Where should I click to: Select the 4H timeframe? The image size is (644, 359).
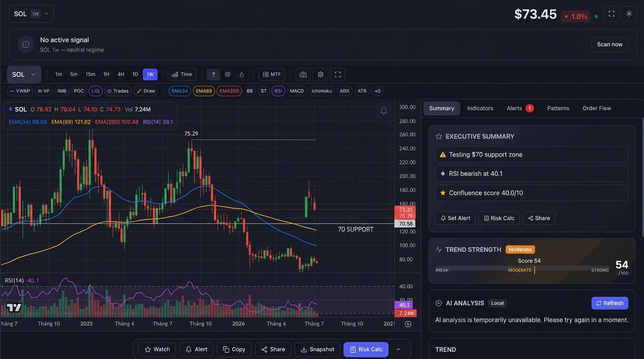pos(121,74)
